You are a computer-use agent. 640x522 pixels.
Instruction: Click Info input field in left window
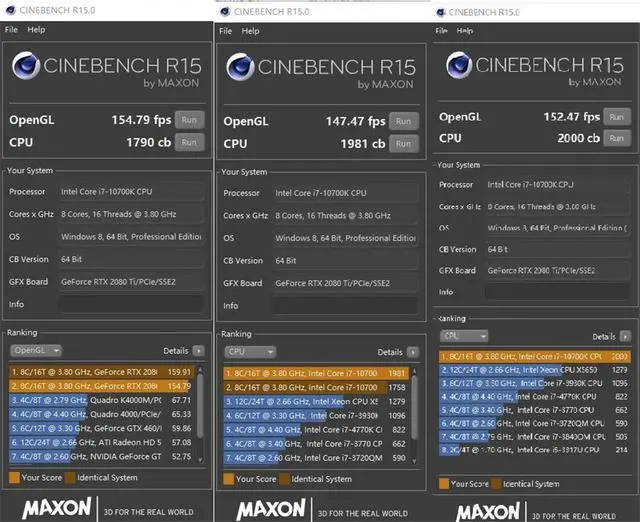(131, 304)
